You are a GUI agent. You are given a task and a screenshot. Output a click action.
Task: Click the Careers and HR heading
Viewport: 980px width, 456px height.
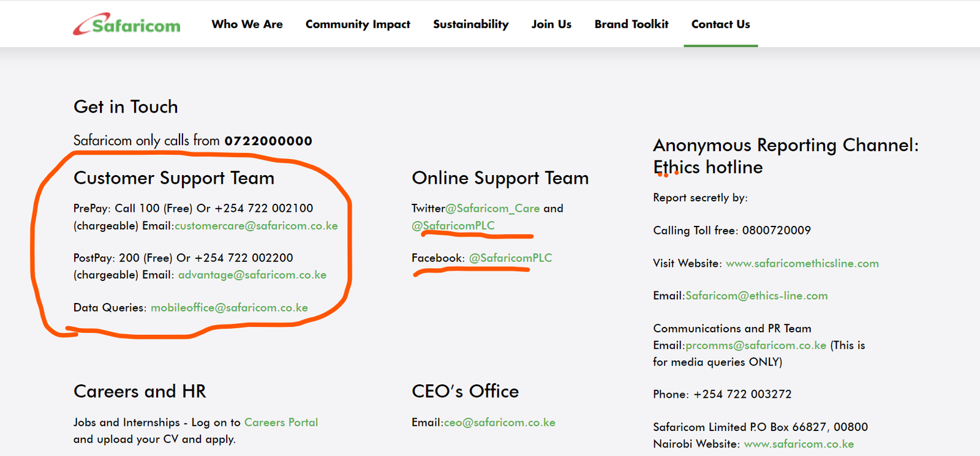click(x=140, y=391)
